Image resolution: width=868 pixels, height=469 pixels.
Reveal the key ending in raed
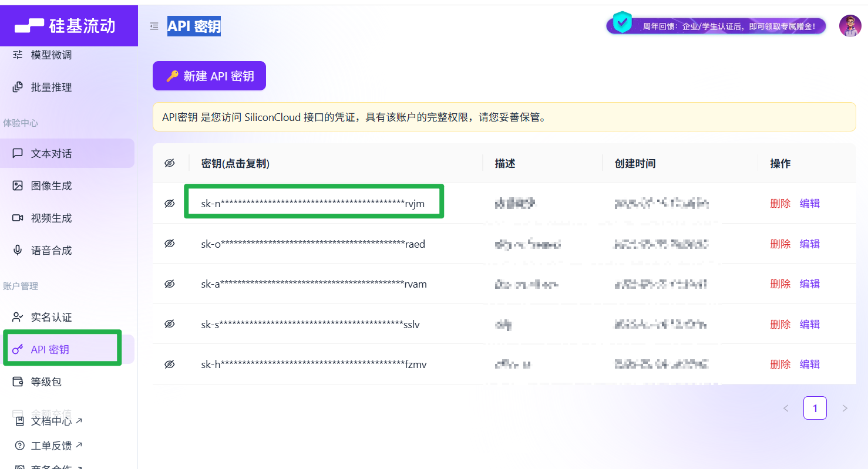[x=170, y=244]
